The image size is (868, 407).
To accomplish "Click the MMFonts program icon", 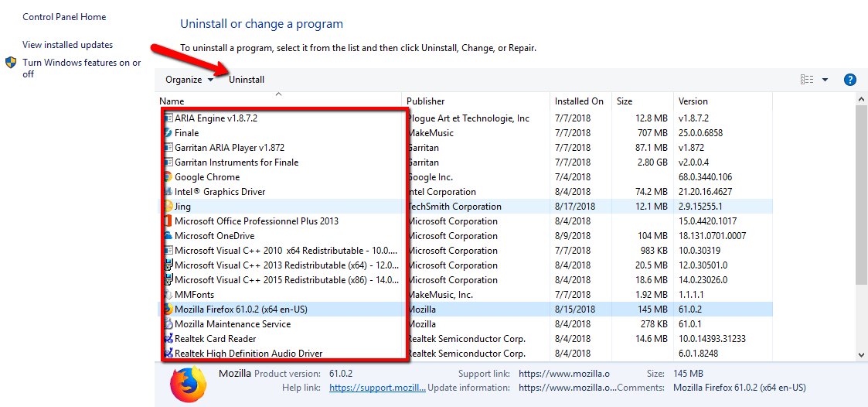I will [x=168, y=295].
